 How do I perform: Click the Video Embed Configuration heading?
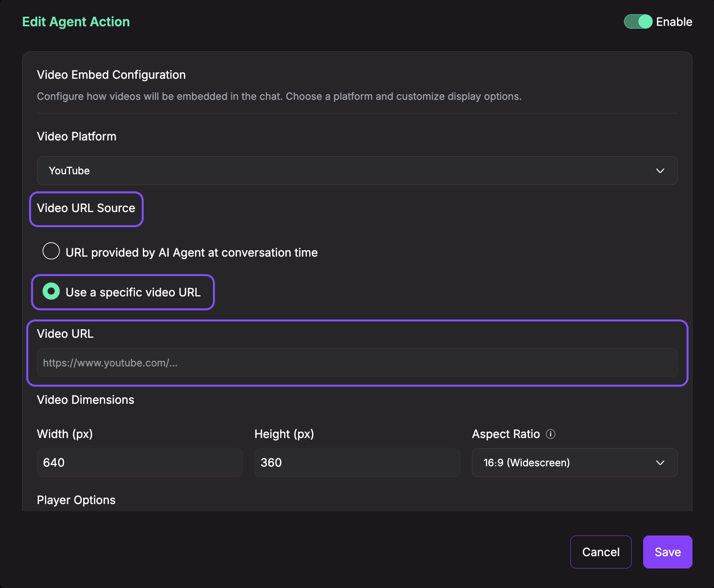[x=111, y=75]
